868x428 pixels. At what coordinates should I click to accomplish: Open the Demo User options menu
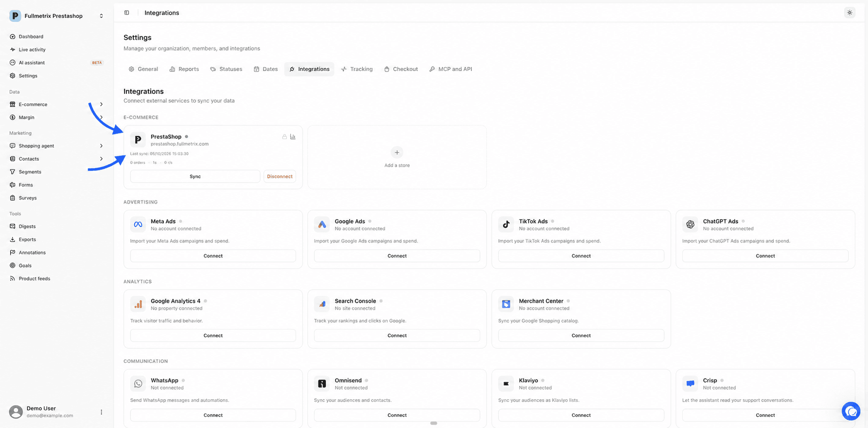coord(101,412)
